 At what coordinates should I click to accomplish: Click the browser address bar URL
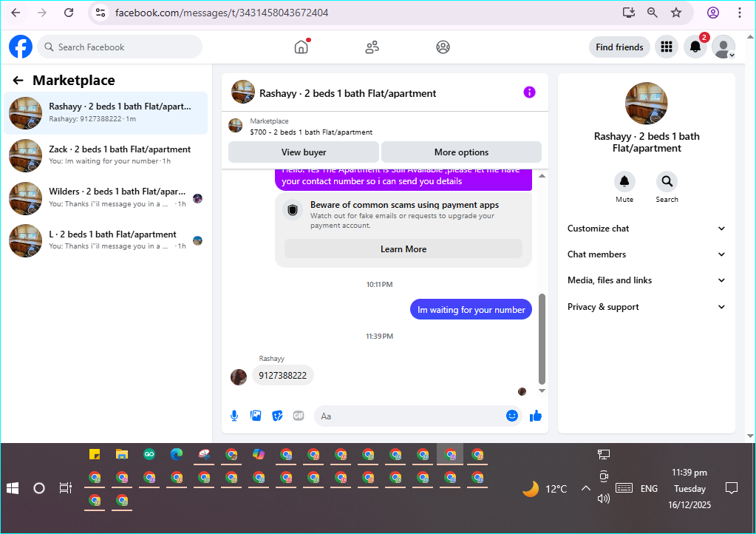tap(222, 13)
